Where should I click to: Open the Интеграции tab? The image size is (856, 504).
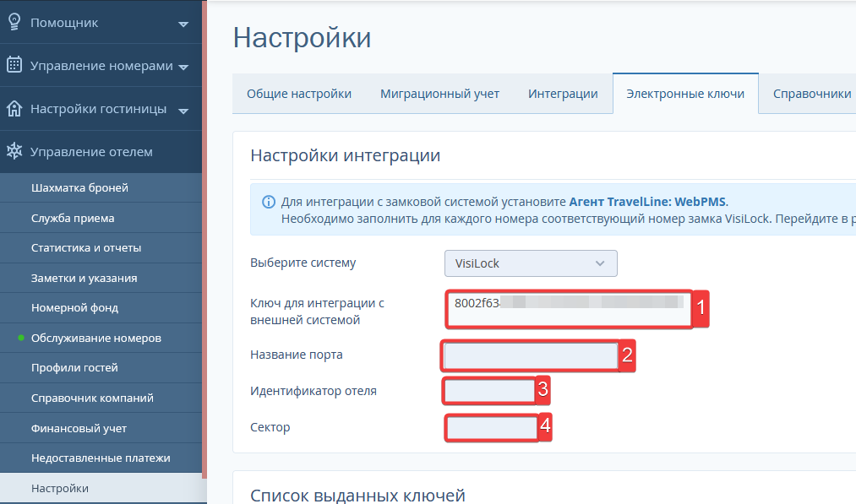563,94
